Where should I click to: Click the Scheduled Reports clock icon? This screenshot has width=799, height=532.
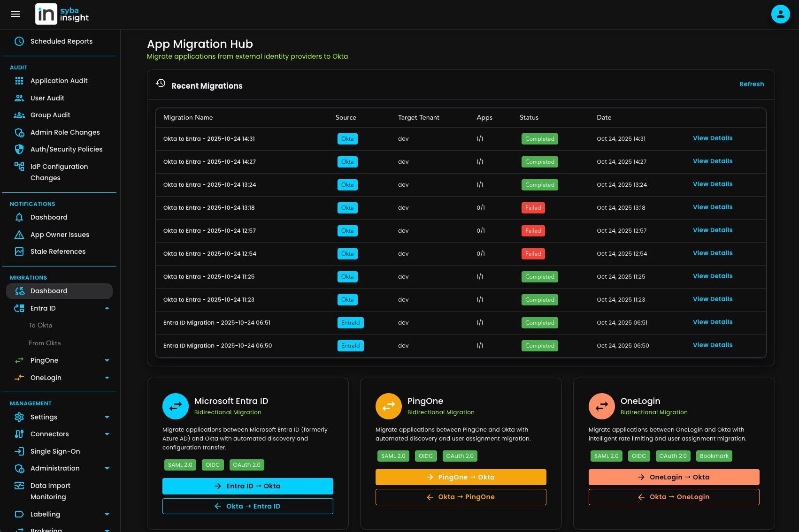click(19, 41)
